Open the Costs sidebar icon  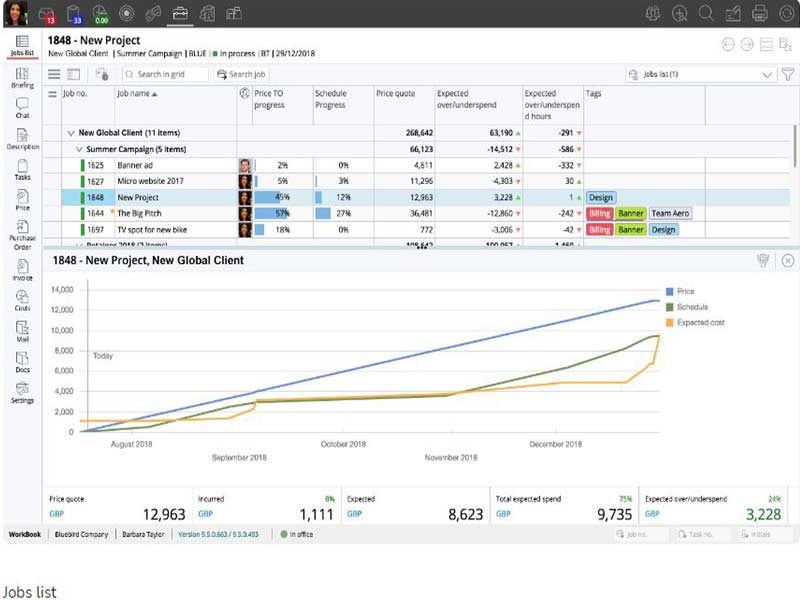click(22, 300)
